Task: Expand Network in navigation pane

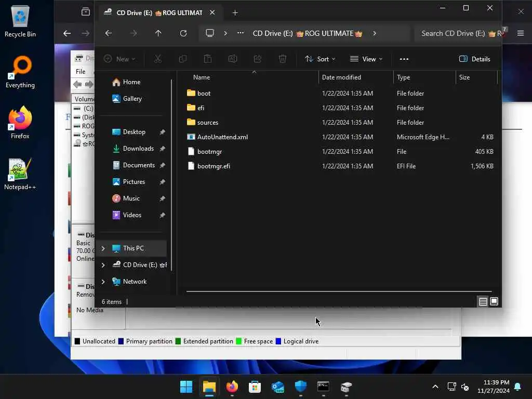Action: coord(103,282)
